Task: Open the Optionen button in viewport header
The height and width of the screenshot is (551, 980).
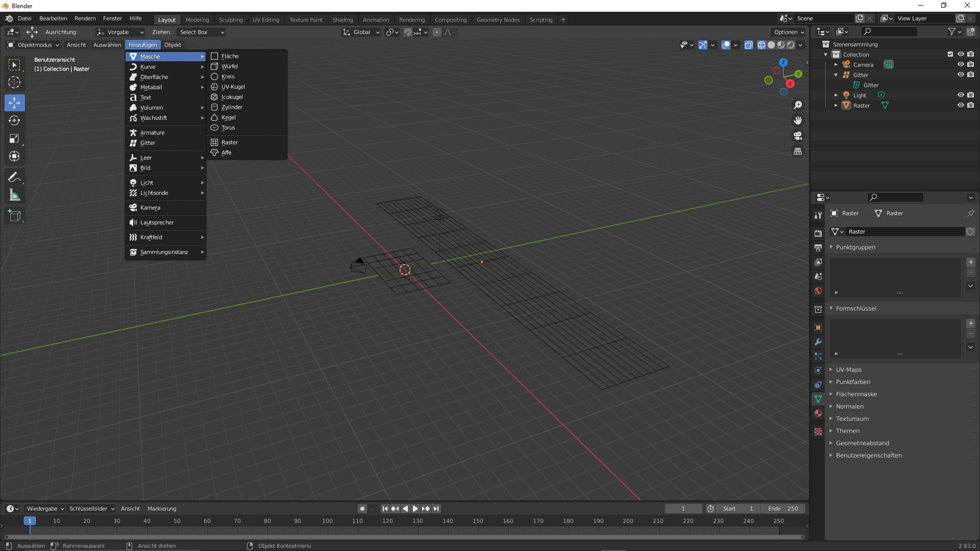Action: coord(789,32)
